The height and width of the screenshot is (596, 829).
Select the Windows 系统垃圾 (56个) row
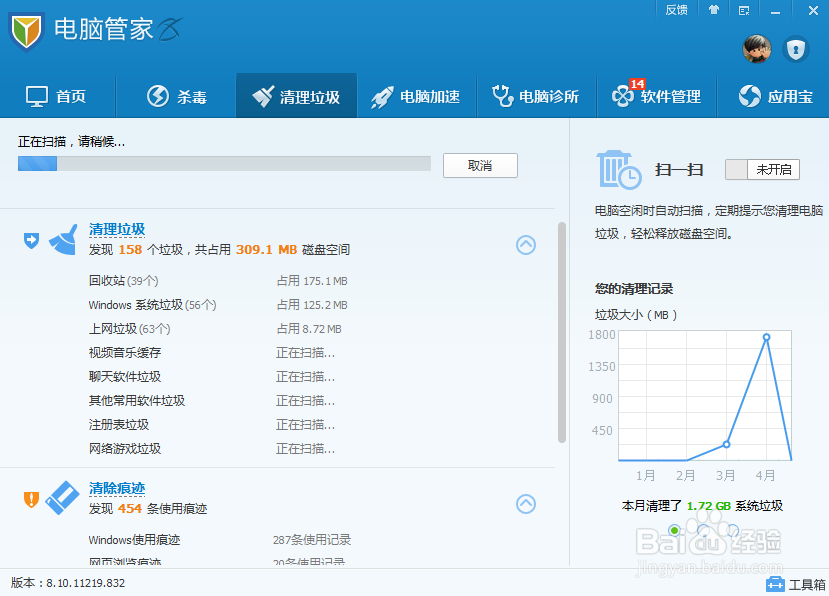(x=218, y=305)
